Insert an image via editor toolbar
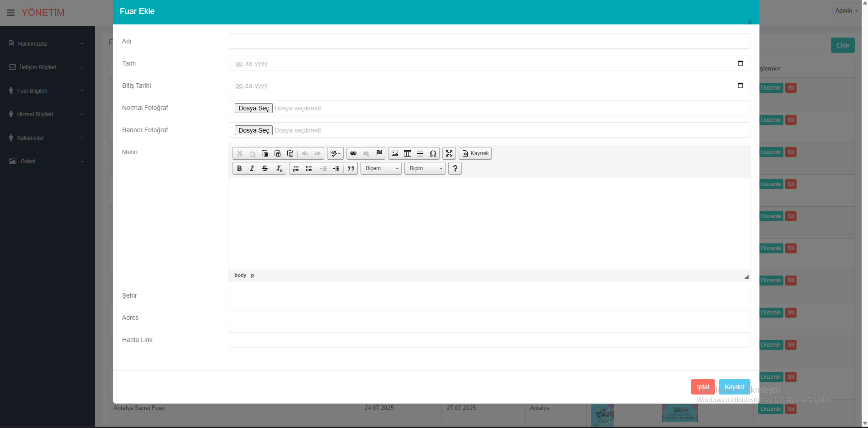The height and width of the screenshot is (428, 868). 395,153
